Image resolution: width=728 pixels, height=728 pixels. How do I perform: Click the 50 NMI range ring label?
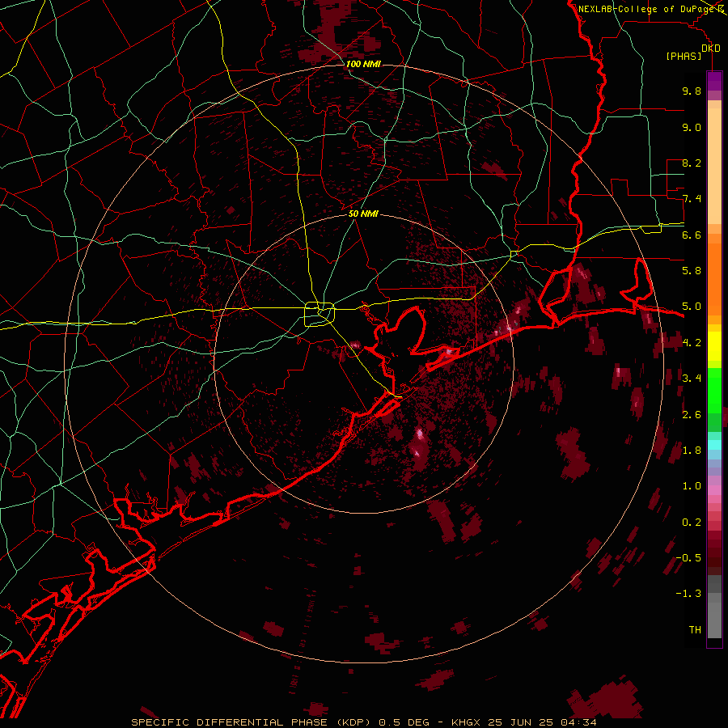pos(363,214)
